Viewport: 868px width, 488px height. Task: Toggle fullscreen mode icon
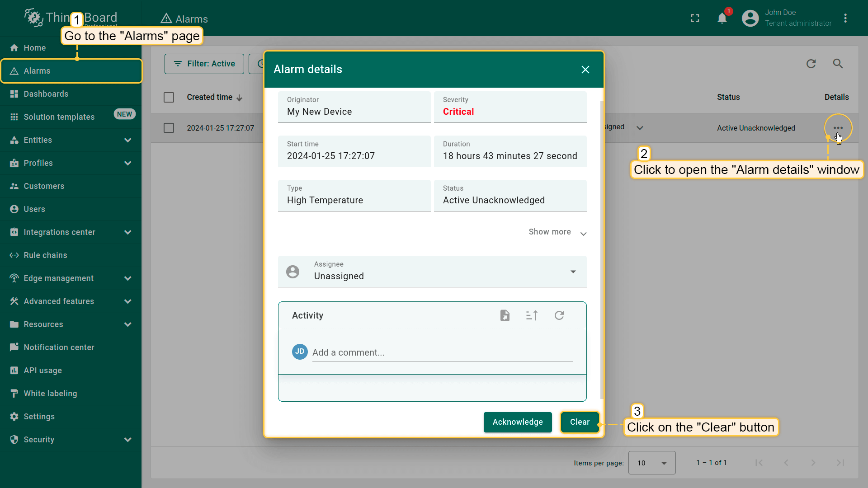point(695,19)
